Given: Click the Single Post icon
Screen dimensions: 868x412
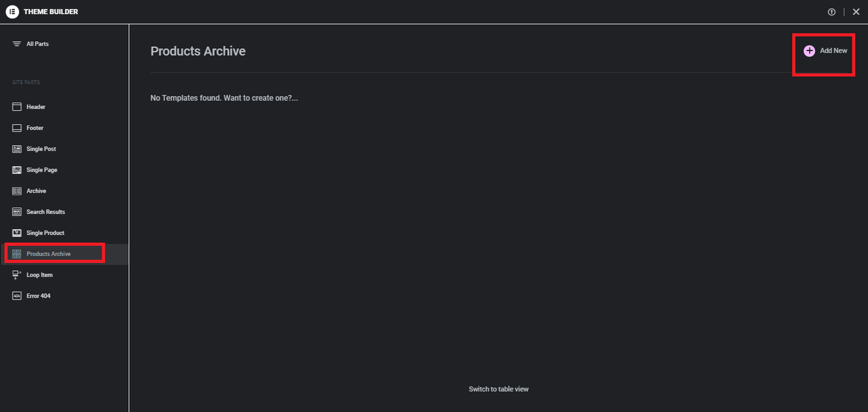Looking at the screenshot, I should (17, 149).
